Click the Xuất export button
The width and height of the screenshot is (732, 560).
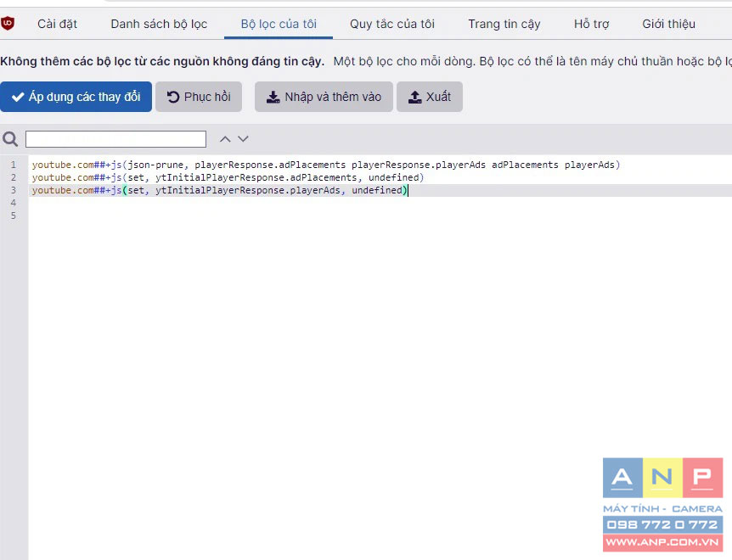pos(430,97)
